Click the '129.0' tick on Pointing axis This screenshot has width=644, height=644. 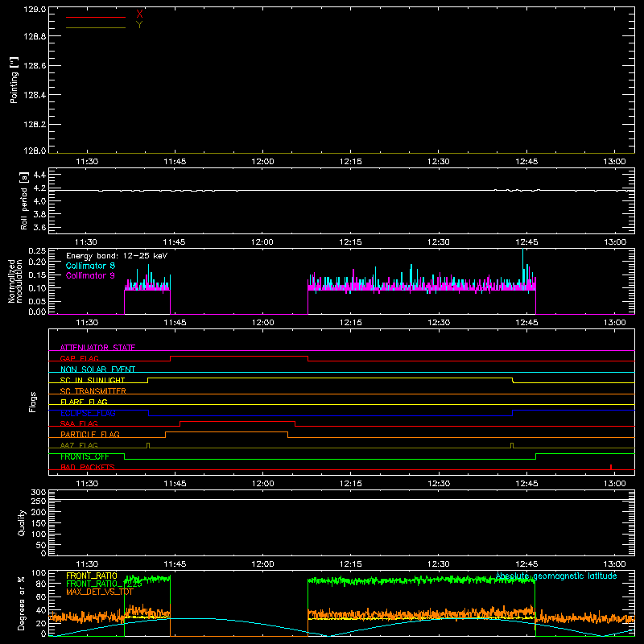tap(35, 9)
